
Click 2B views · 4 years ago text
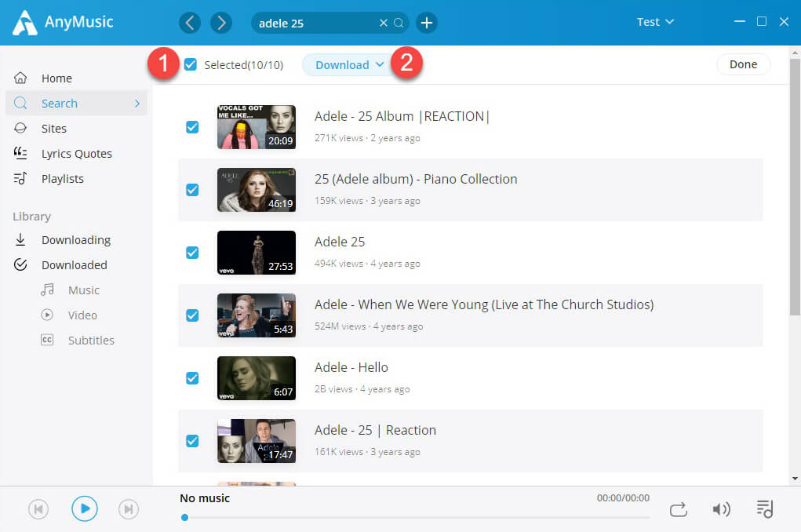[362, 389]
